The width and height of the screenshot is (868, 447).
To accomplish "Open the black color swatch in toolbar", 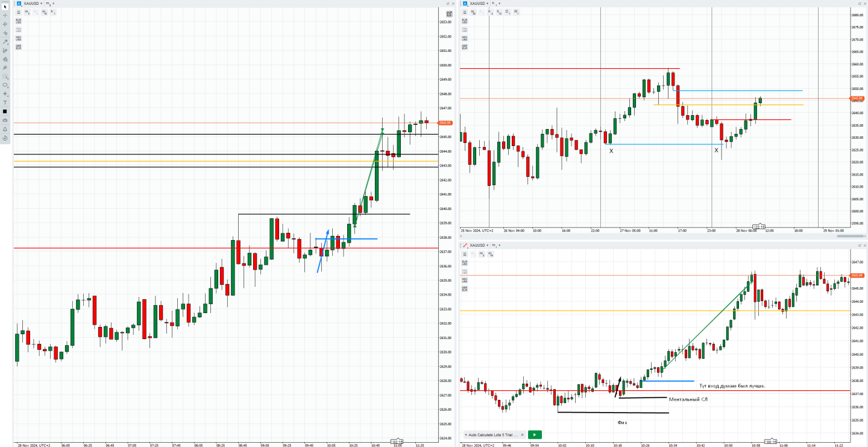I will (5, 112).
